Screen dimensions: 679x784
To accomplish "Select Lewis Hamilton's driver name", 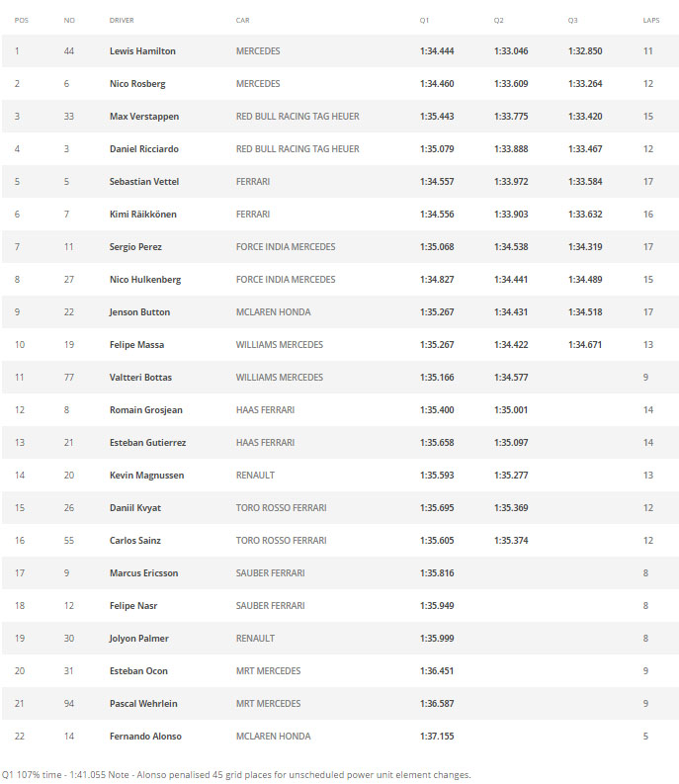I will (x=142, y=51).
